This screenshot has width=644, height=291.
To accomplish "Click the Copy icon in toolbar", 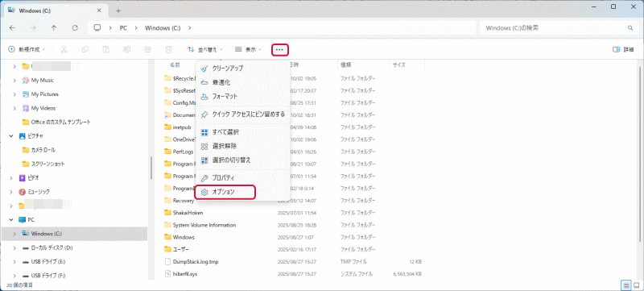I will (x=85, y=50).
